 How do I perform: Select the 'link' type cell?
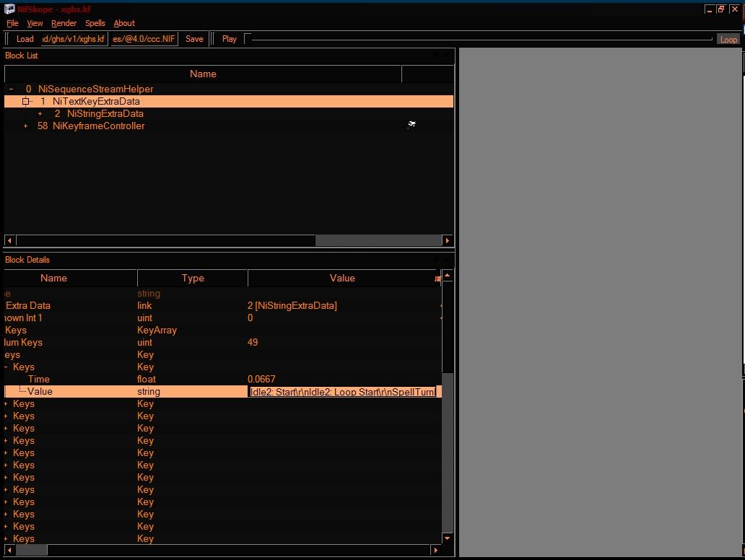144,305
